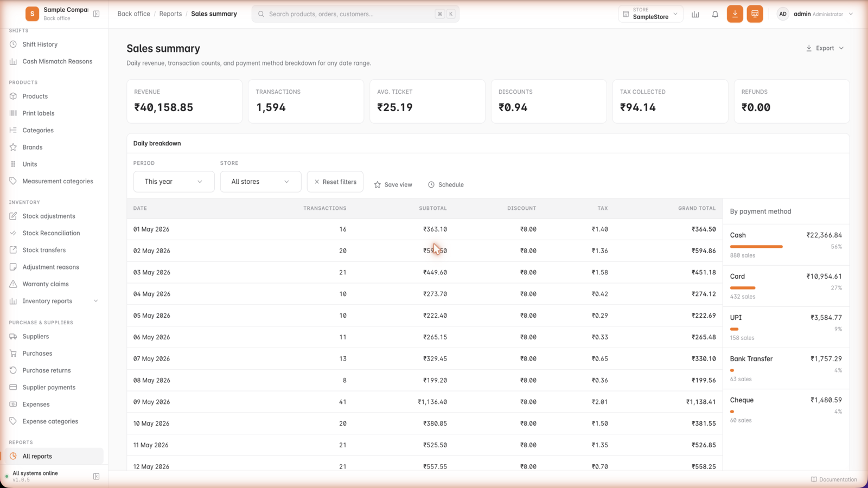Screen dimensions: 868x488
Task: Open Measurement categories in the sidebar
Action: click(58, 181)
